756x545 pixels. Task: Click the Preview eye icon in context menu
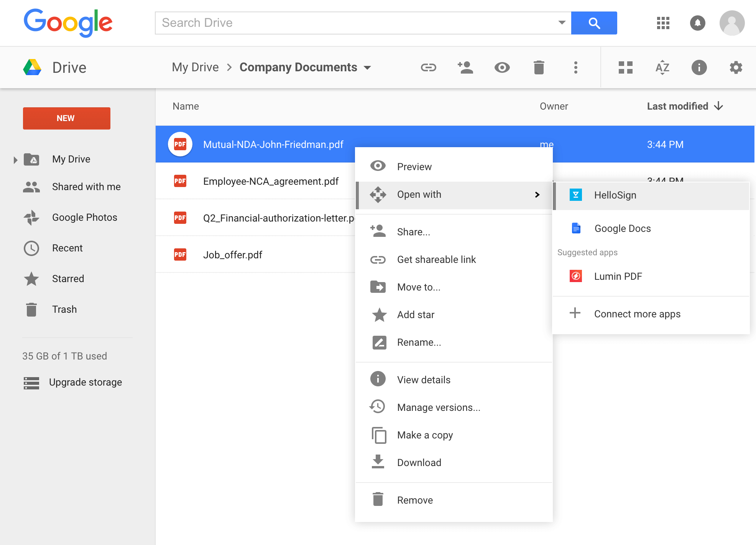[x=378, y=166]
